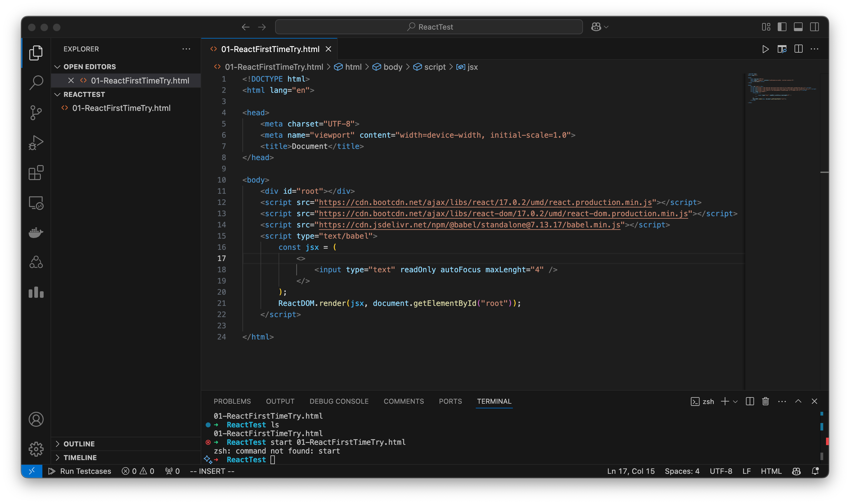Screen dimensions: 850x504
Task: Kill the terminal using the trash icon
Action: coord(765,402)
